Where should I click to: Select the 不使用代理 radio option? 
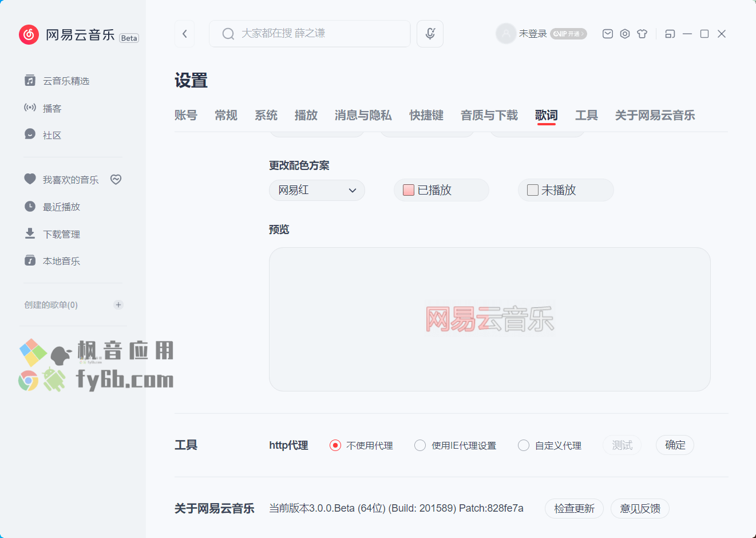[x=335, y=445]
